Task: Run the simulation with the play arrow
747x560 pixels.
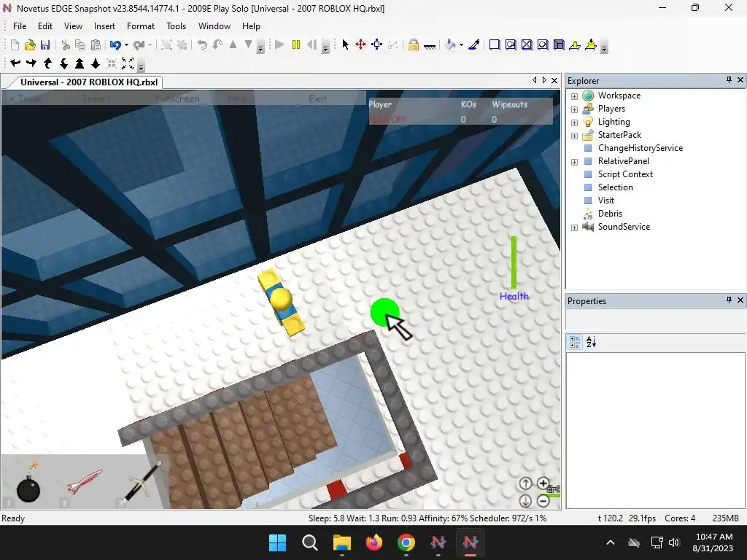Action: [x=279, y=44]
